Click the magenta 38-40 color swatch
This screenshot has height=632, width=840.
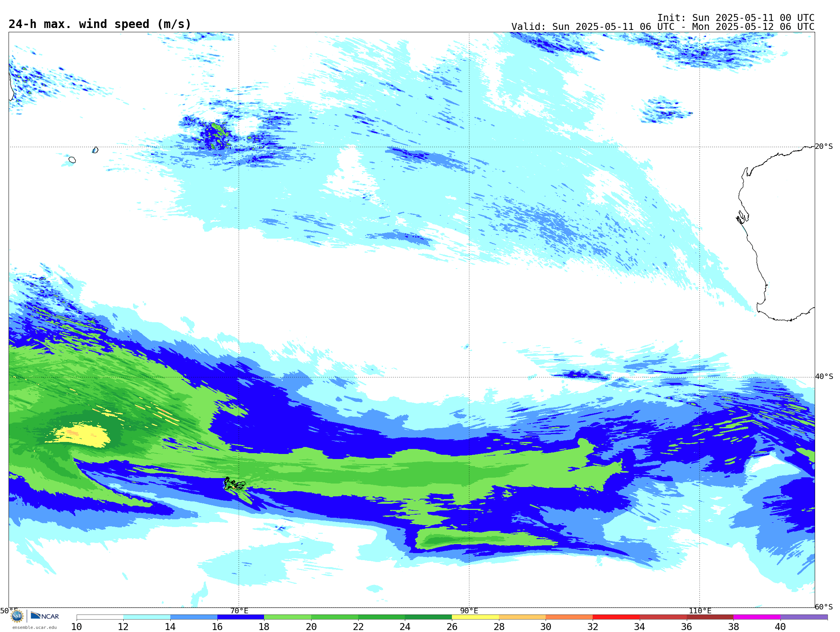tap(757, 617)
